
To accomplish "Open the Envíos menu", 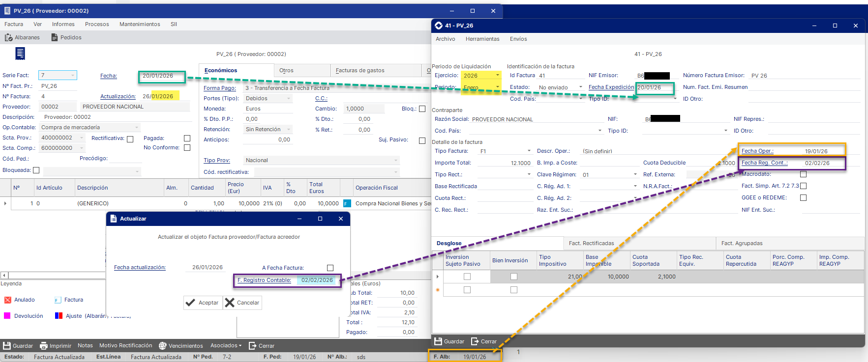I will 518,39.
